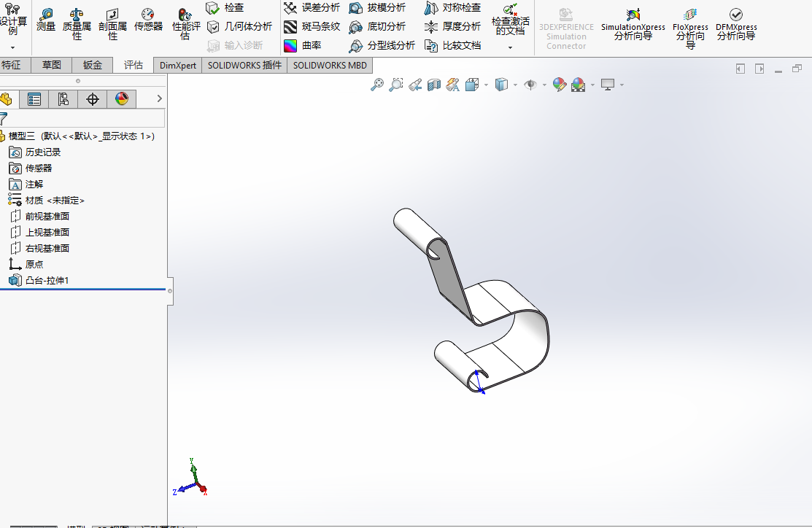The width and height of the screenshot is (812, 528).
Task: Toggle hide/show items eye icon
Action: (530, 85)
